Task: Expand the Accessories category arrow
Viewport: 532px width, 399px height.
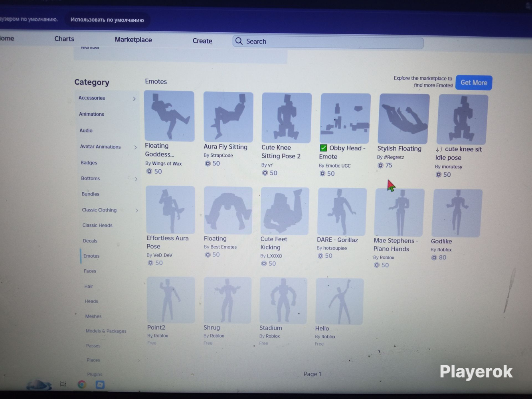Action: click(134, 99)
